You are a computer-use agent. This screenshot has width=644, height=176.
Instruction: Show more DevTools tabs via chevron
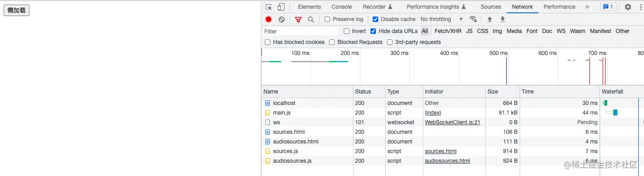pyautogui.click(x=587, y=7)
